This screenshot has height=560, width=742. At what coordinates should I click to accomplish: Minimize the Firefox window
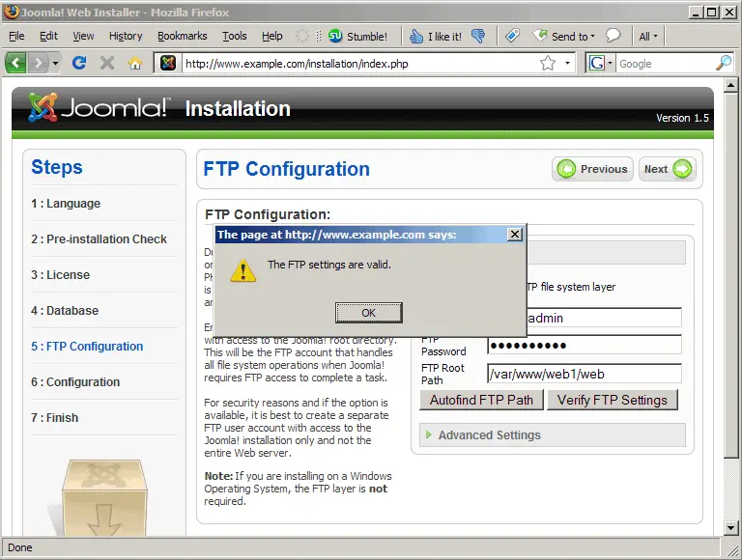(x=696, y=12)
